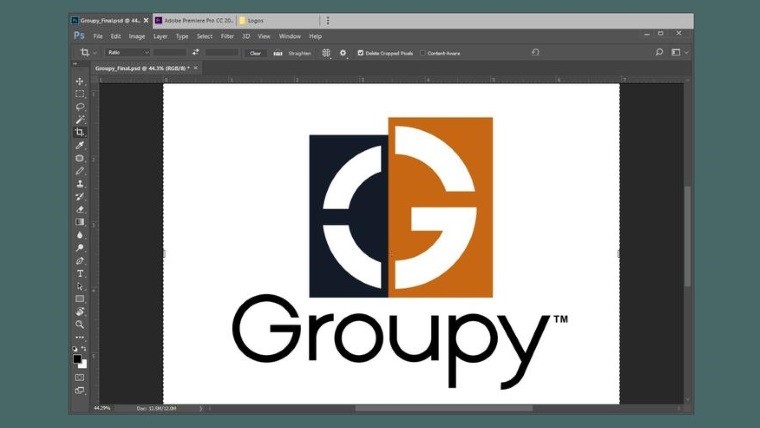Open additional crop options gear
The width and height of the screenshot is (760, 428).
point(343,53)
